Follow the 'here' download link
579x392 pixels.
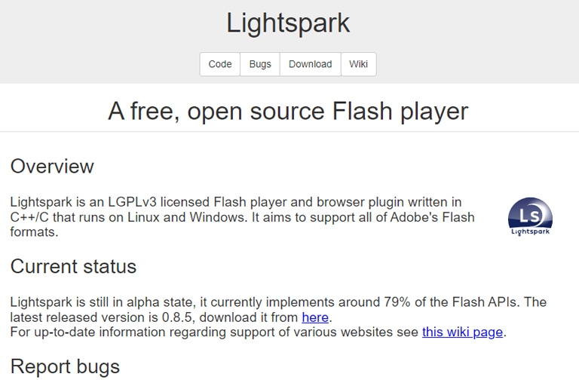coord(315,317)
